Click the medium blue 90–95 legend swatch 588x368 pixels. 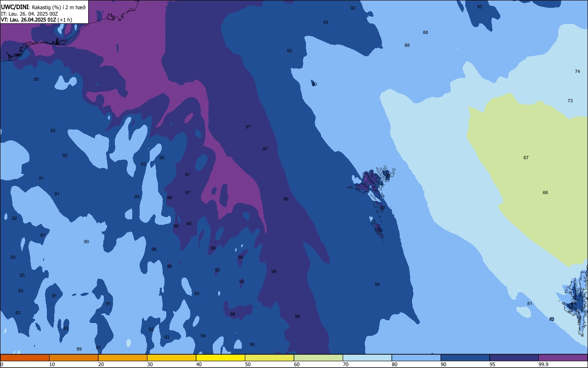465,357
